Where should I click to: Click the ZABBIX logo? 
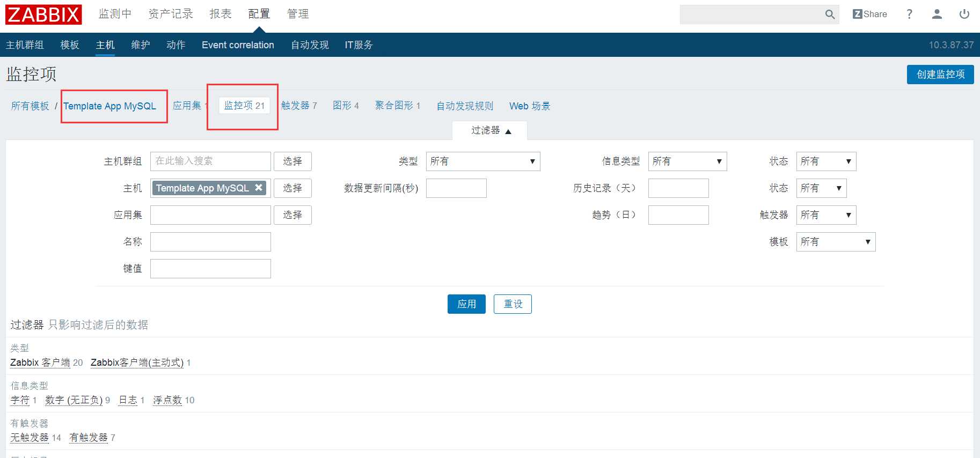tap(43, 14)
